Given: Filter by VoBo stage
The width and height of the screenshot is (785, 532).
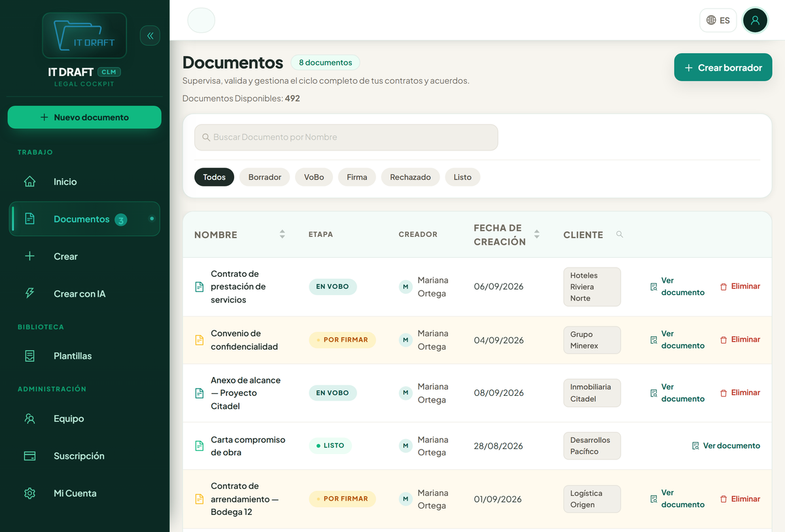Looking at the screenshot, I should tap(314, 177).
